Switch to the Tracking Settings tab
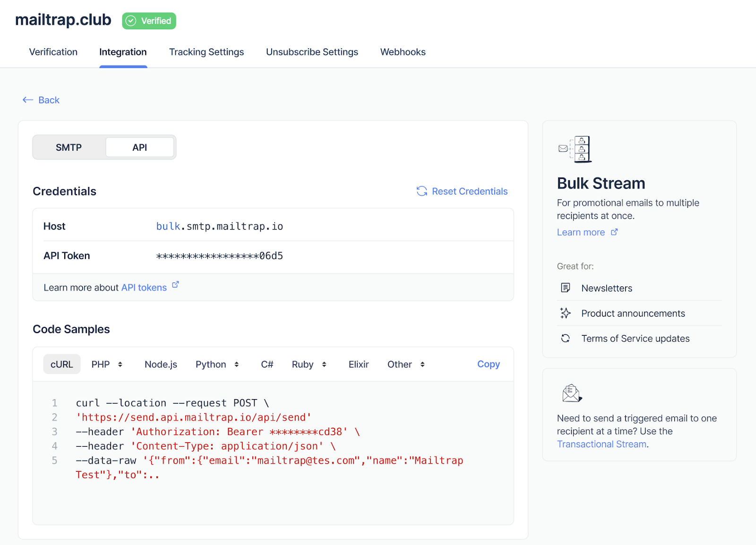The width and height of the screenshot is (756, 545). pyautogui.click(x=206, y=52)
